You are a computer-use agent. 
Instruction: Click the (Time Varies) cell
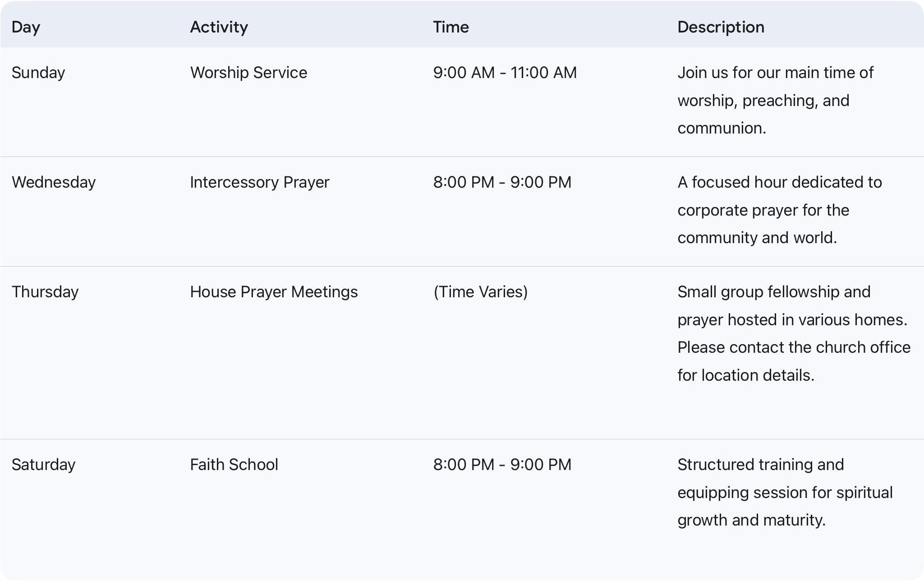480,292
